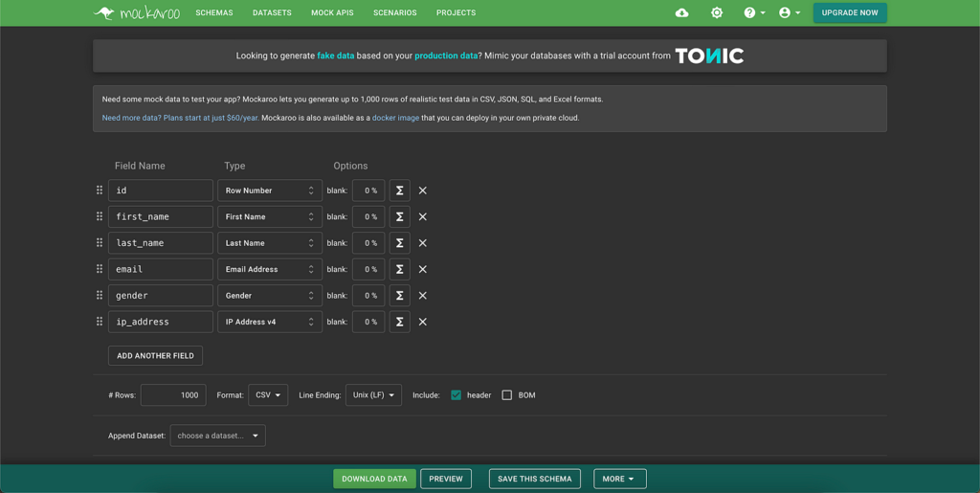This screenshot has width=980, height=493.
Task: Open the Append Dataset chooser dropdown
Action: pyautogui.click(x=218, y=436)
